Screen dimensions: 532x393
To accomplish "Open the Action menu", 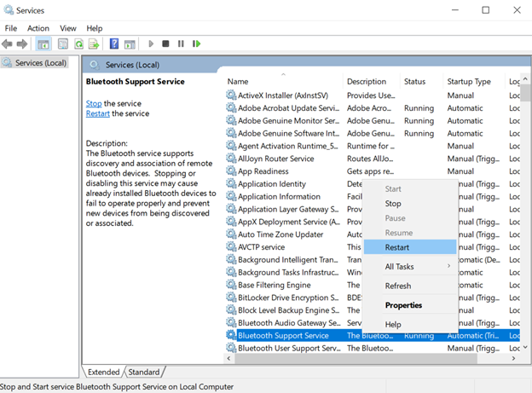I will tap(38, 28).
